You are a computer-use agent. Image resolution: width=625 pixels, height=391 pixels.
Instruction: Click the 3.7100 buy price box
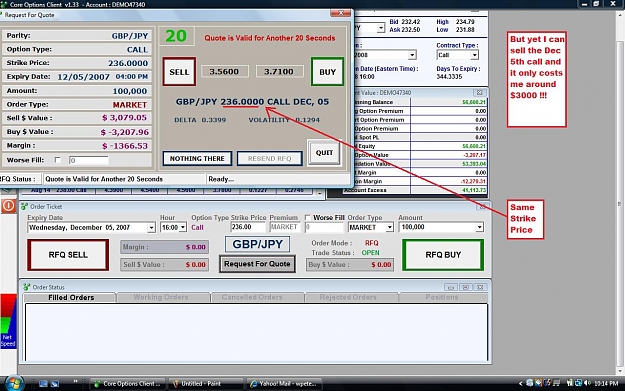pos(279,72)
